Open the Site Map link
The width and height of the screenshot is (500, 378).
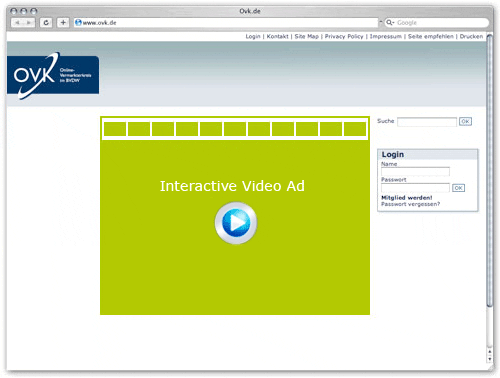pyautogui.click(x=307, y=36)
